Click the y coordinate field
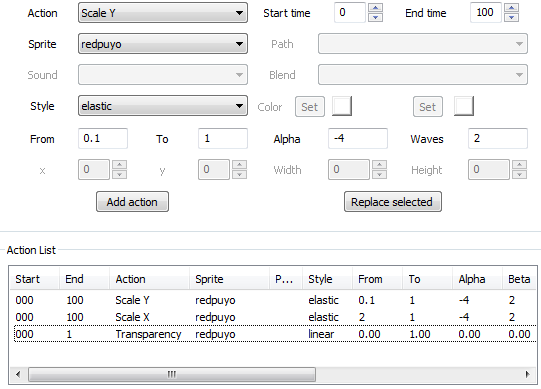 (x=214, y=169)
